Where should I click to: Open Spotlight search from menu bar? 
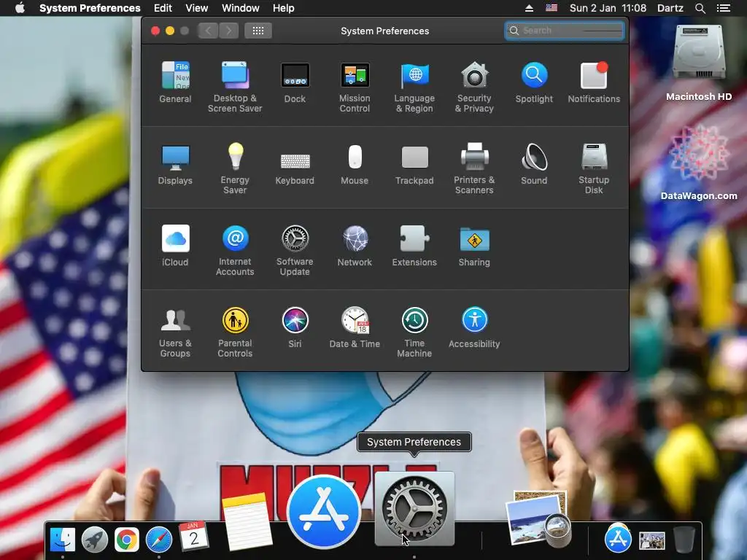(700, 8)
